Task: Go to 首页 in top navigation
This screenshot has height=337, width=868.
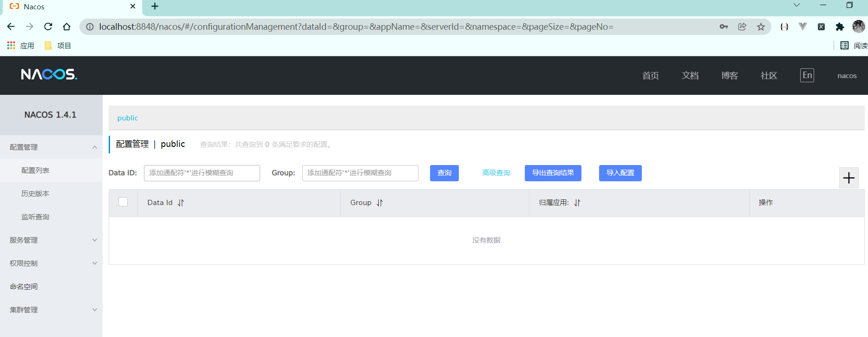Action: pos(651,76)
